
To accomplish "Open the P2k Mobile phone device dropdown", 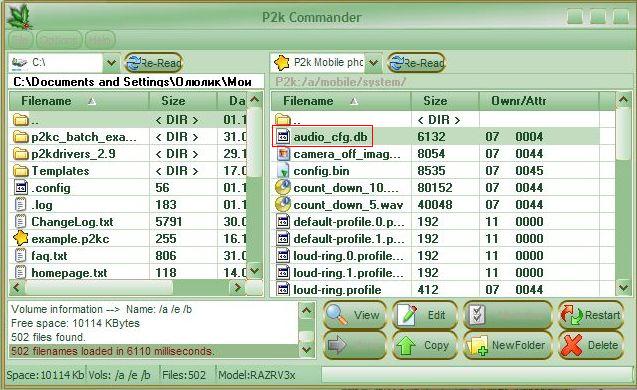I will [374, 63].
